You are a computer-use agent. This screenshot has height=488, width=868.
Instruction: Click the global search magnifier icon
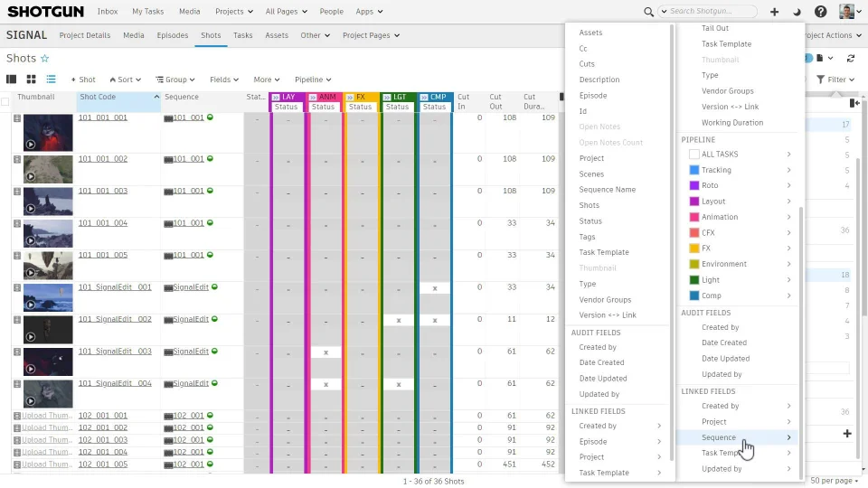(648, 12)
